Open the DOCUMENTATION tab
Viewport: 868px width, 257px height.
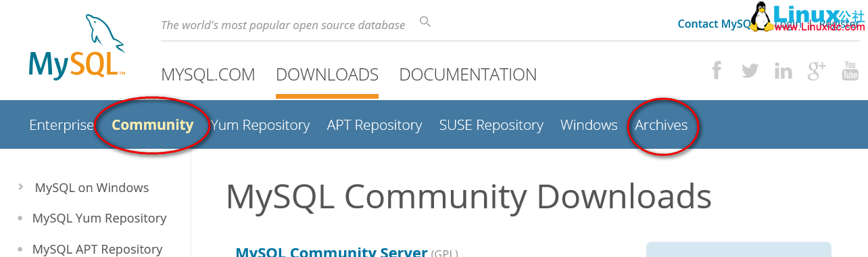[468, 74]
